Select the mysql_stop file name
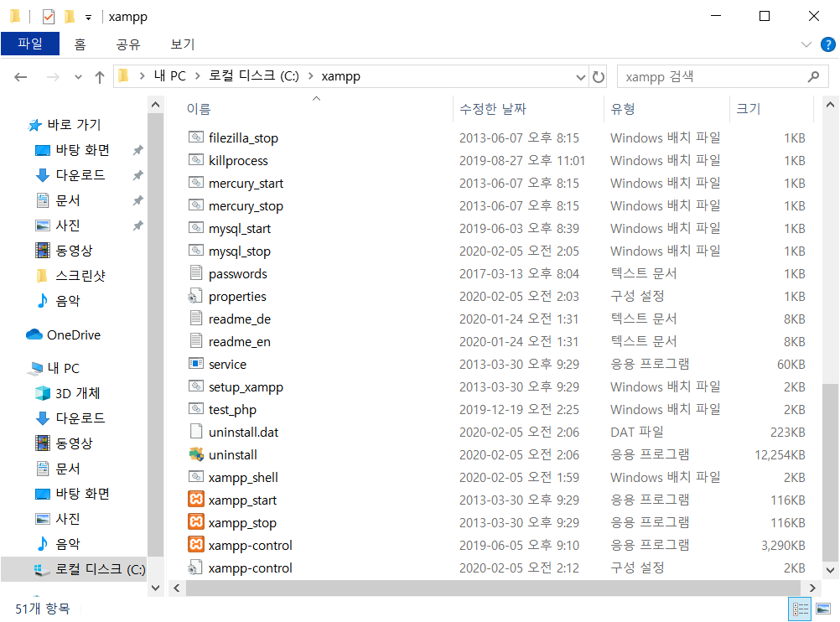This screenshot has height=622, width=840. tap(240, 251)
